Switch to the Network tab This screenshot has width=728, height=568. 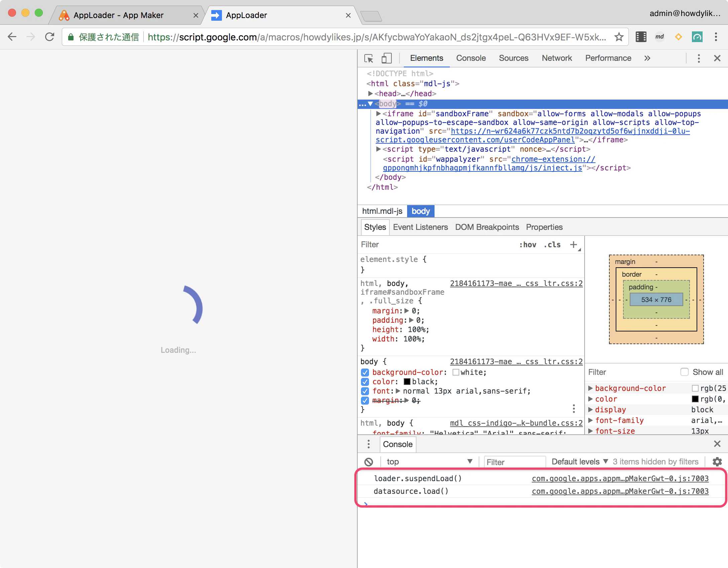557,58
